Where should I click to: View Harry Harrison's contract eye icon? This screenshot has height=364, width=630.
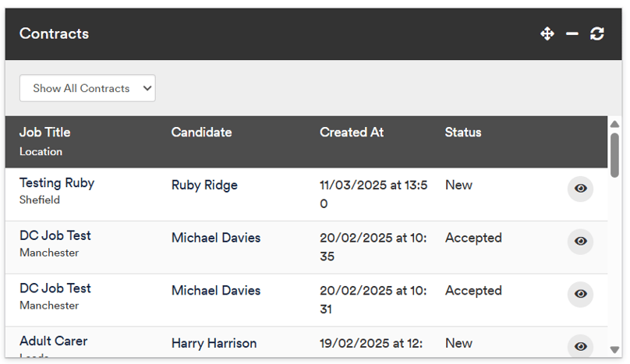click(580, 346)
